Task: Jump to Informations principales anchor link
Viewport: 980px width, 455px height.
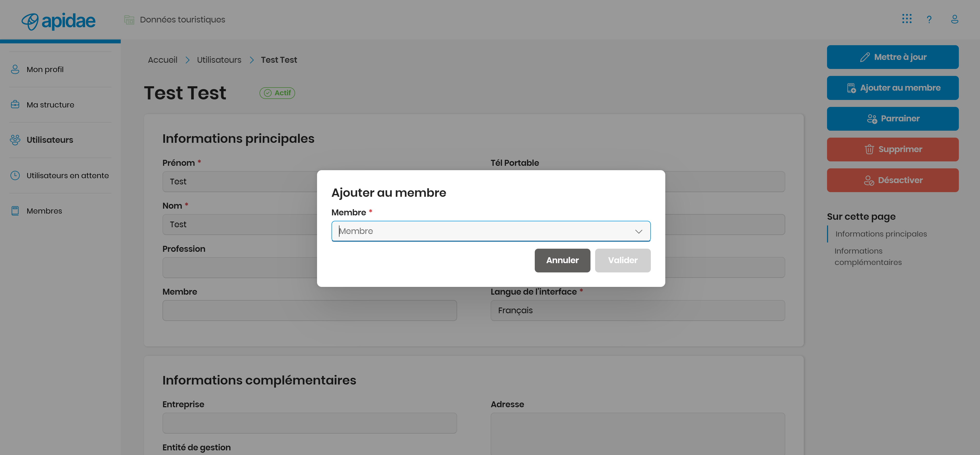Action: coord(881,234)
